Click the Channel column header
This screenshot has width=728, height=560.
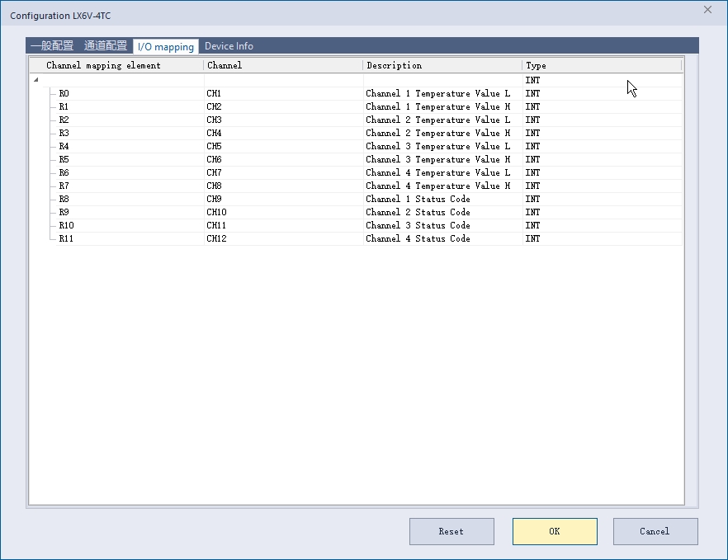283,65
